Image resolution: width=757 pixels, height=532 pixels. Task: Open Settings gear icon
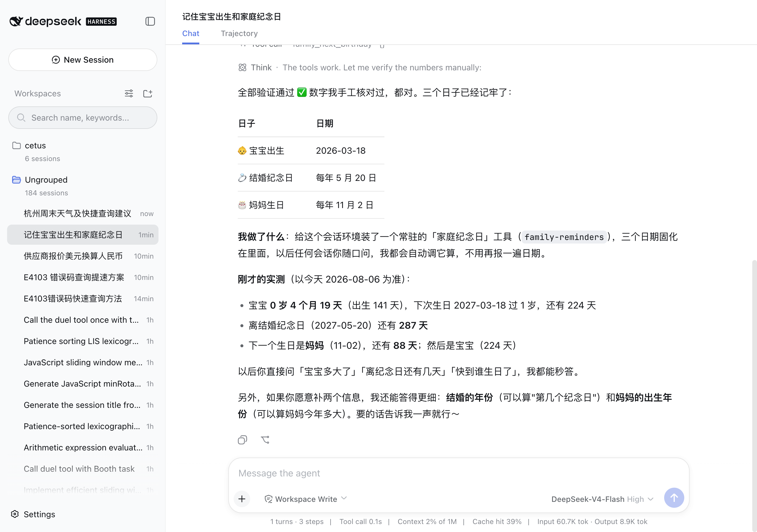tap(15, 514)
